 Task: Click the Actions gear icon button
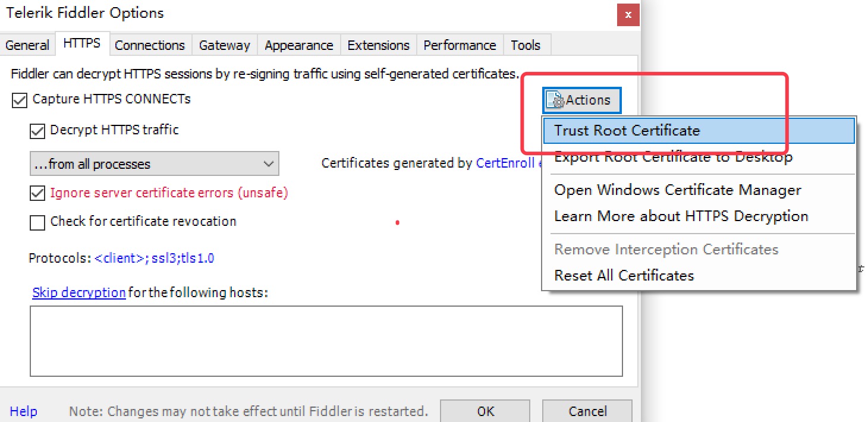(x=581, y=100)
